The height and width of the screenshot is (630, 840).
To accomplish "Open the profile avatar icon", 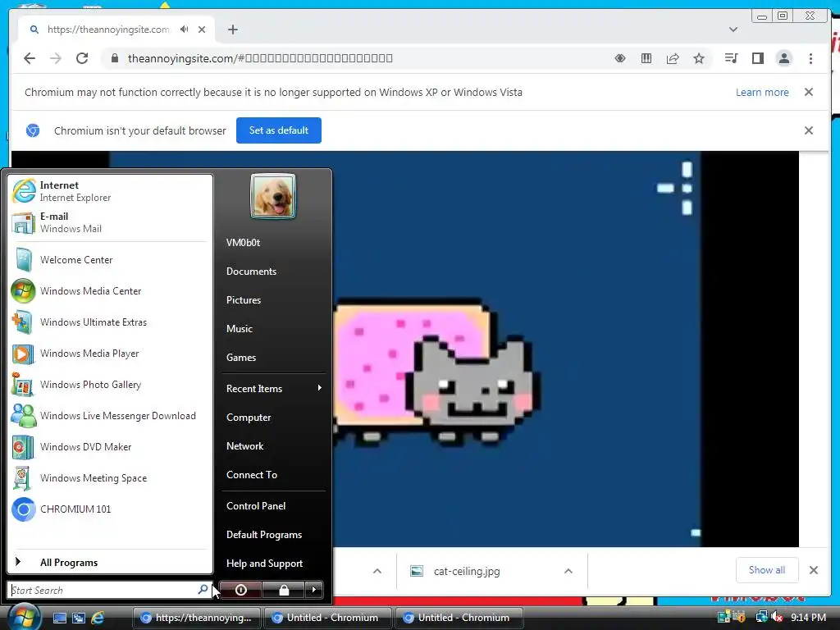I will 783,58.
